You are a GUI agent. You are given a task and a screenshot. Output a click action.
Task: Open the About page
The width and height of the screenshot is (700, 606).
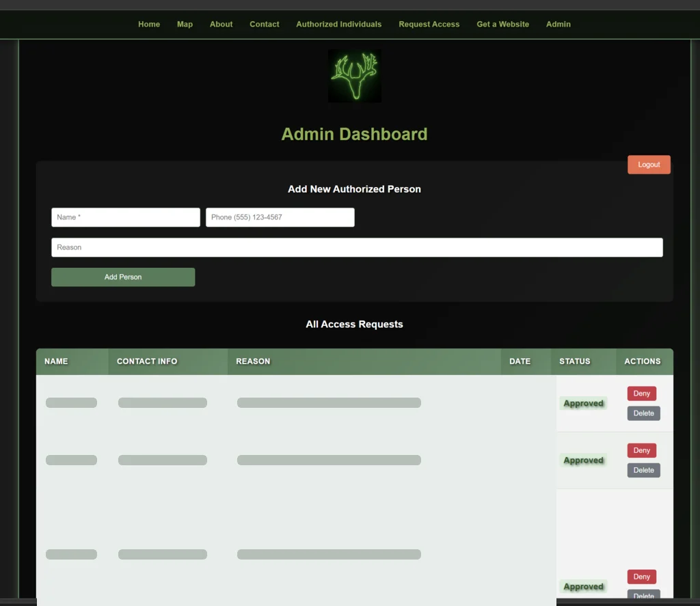click(x=221, y=24)
